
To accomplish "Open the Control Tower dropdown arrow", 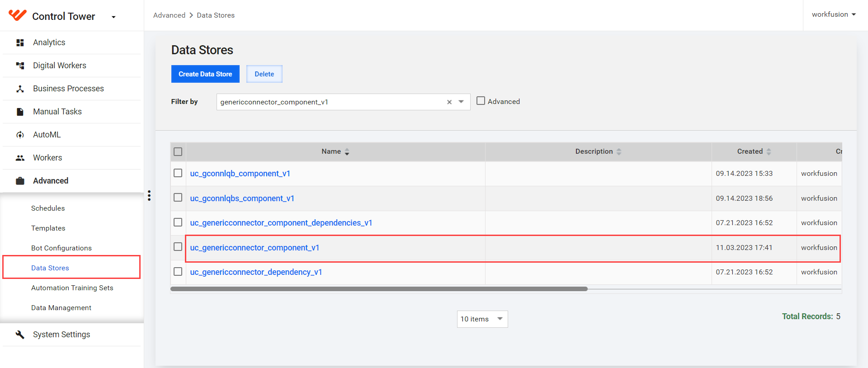I will (x=113, y=17).
